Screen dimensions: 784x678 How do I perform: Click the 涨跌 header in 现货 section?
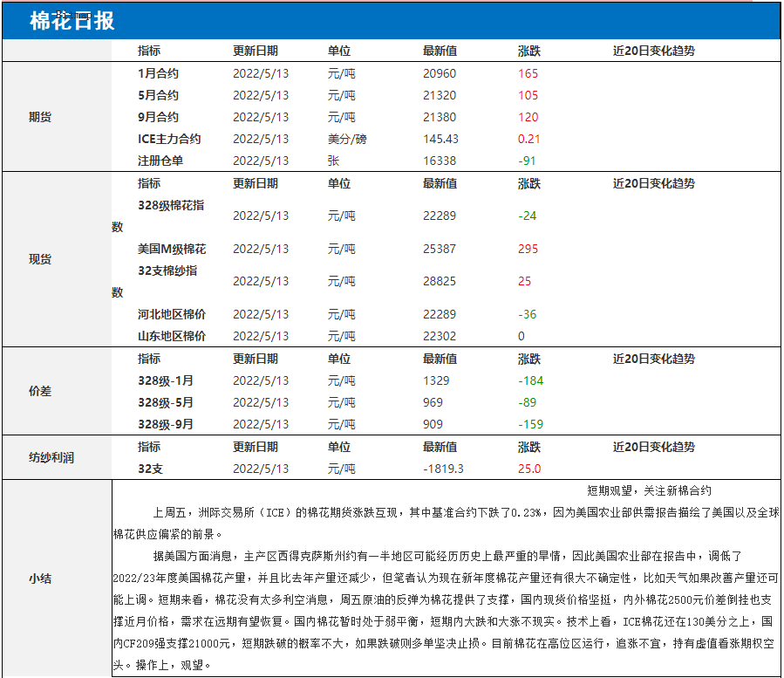tap(529, 183)
